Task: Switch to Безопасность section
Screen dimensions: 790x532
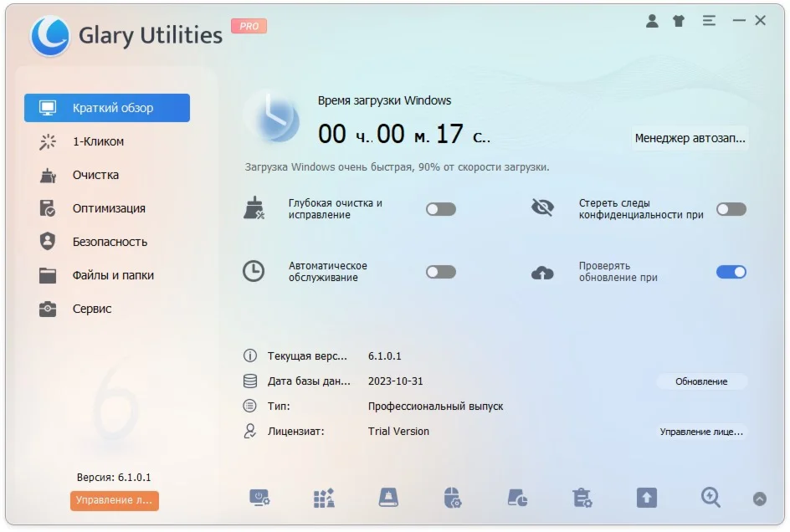Action: [x=107, y=242]
